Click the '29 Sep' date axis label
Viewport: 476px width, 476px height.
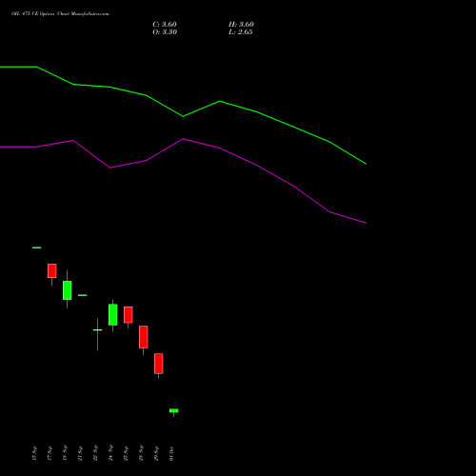156,453
